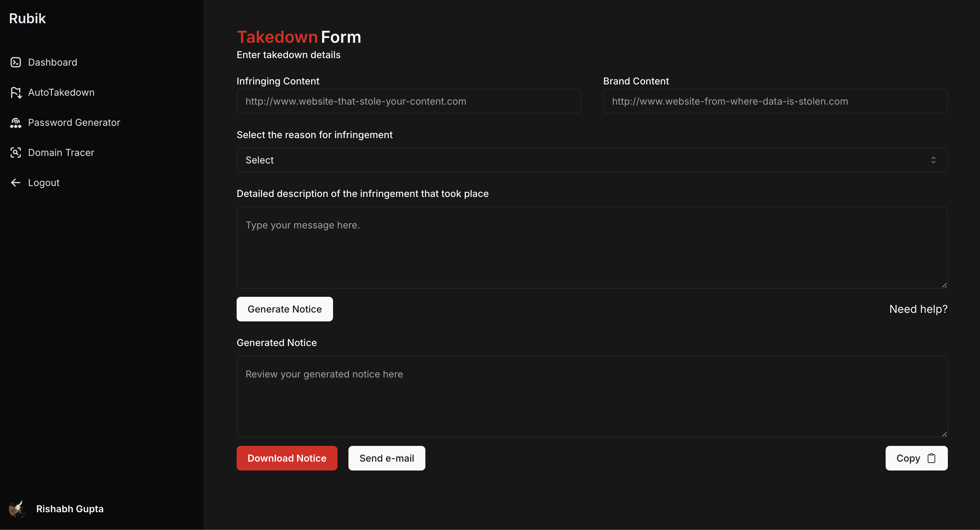Click into the Generated Notice textarea
The width and height of the screenshot is (980, 530).
pos(592,397)
